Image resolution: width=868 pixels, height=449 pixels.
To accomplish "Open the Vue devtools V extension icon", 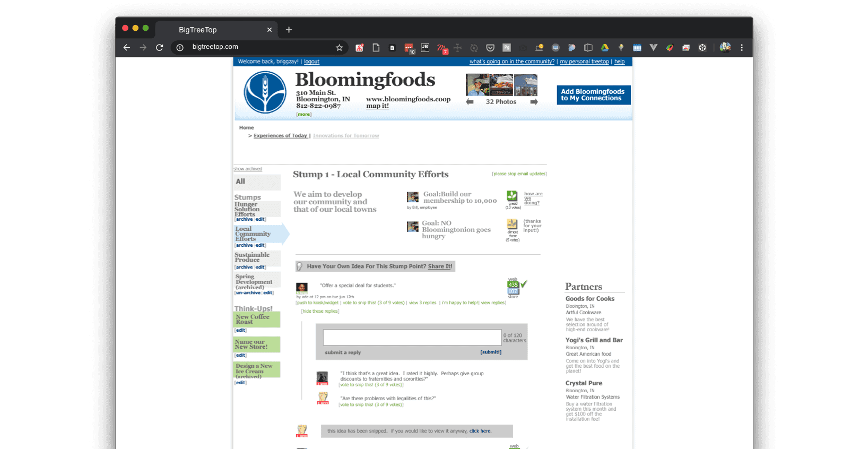I will pyautogui.click(x=654, y=47).
